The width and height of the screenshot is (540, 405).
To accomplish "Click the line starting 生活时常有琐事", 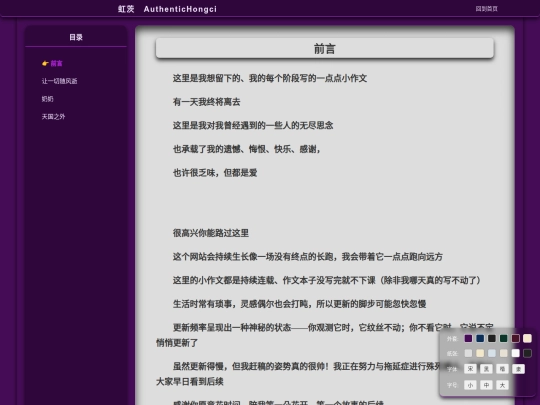I will click(x=300, y=304).
